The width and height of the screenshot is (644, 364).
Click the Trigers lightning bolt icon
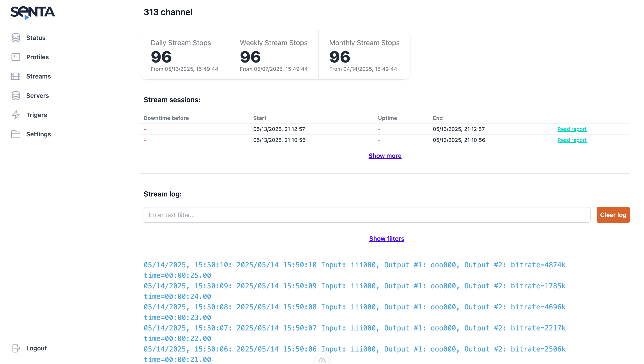16,115
